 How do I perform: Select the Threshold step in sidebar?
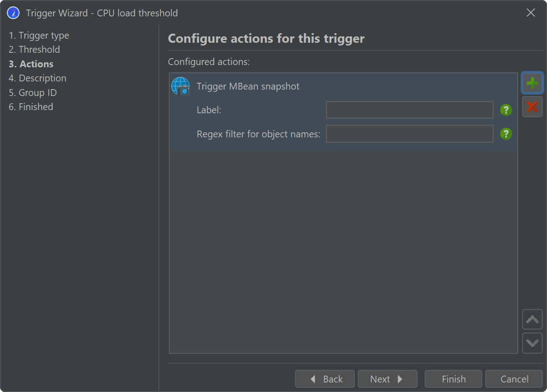[x=35, y=50]
